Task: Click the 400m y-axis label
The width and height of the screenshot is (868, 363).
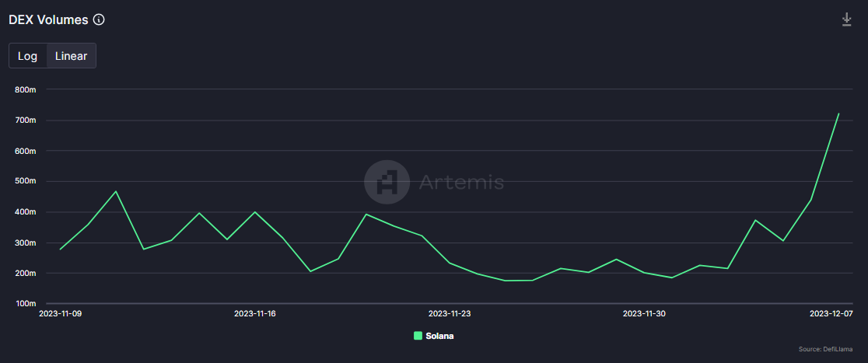Action: (x=26, y=212)
